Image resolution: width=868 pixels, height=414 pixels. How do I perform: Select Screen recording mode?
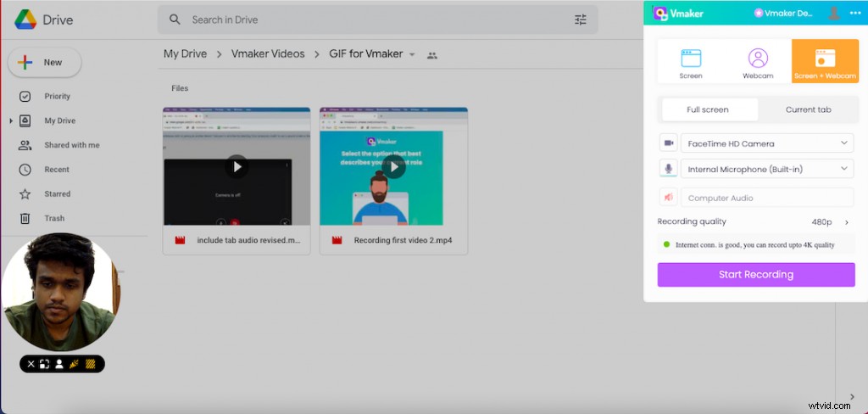(691, 62)
